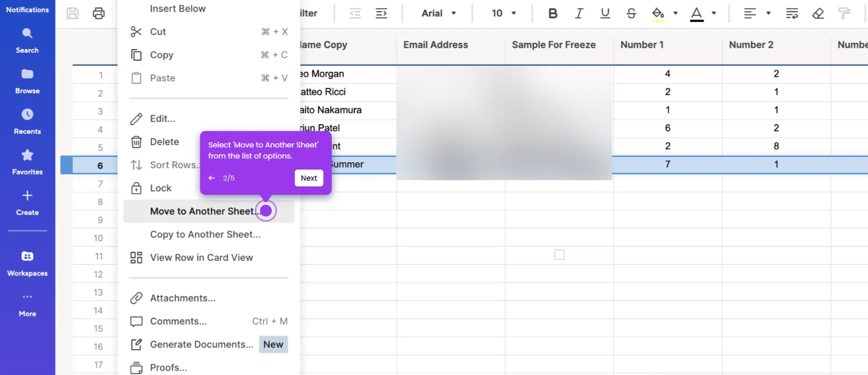This screenshot has height=375, width=868.
Task: Open the Search icon in sidebar
Action: (27, 34)
